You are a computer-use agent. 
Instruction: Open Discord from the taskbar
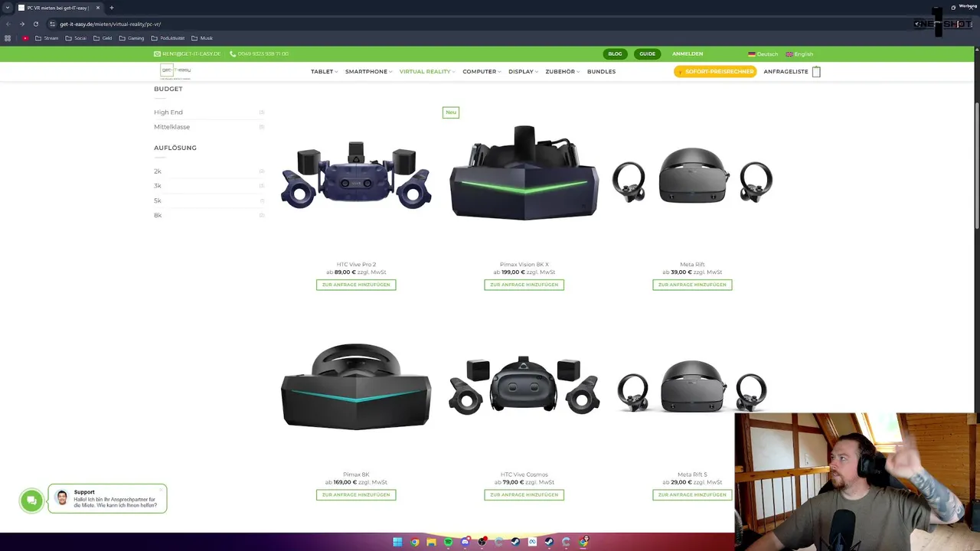tap(465, 542)
